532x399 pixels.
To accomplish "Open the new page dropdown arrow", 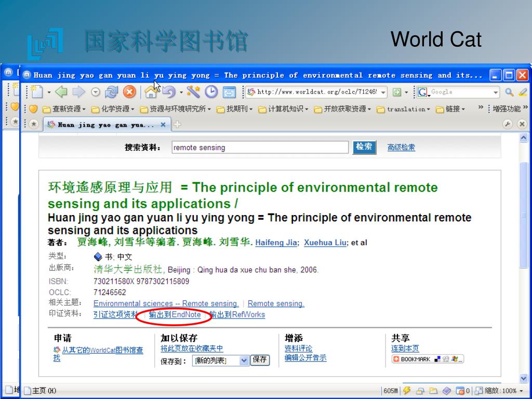I will tap(49, 92).
